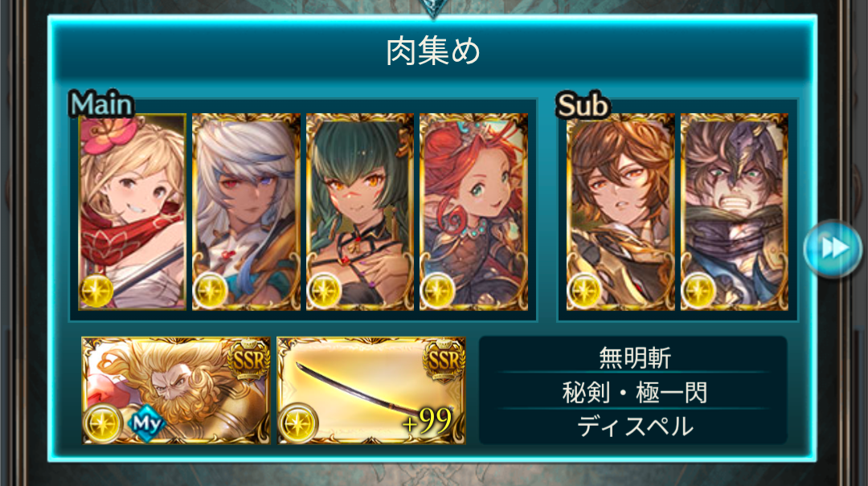Select the blonde main character with red scarf
The image size is (868, 486).
pyautogui.click(x=133, y=211)
